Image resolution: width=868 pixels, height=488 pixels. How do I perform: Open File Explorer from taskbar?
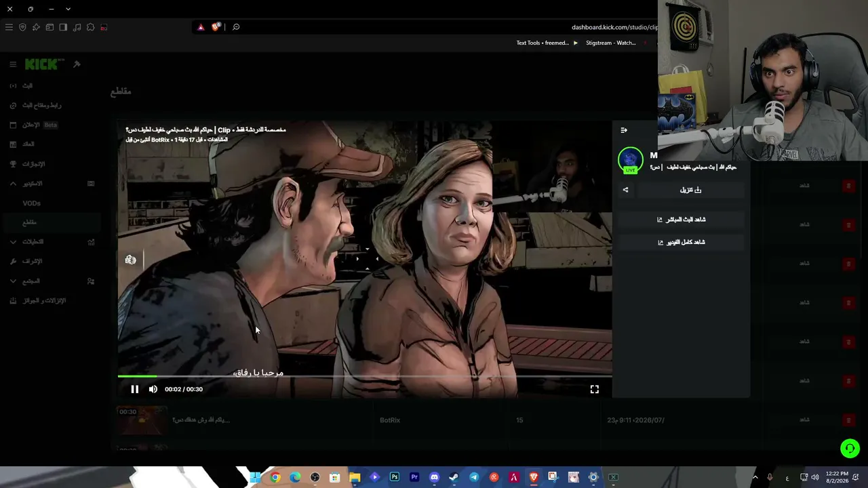point(355,477)
